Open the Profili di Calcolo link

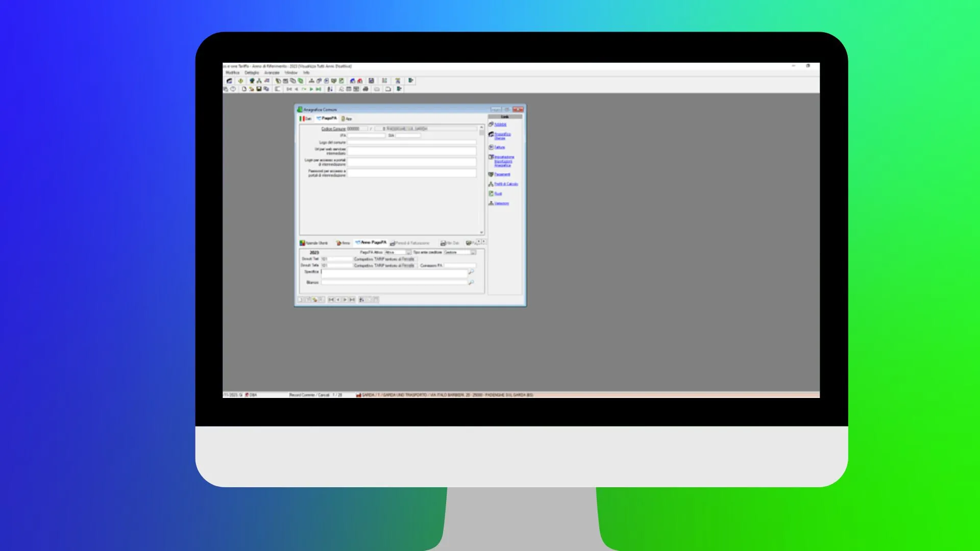pos(505,184)
